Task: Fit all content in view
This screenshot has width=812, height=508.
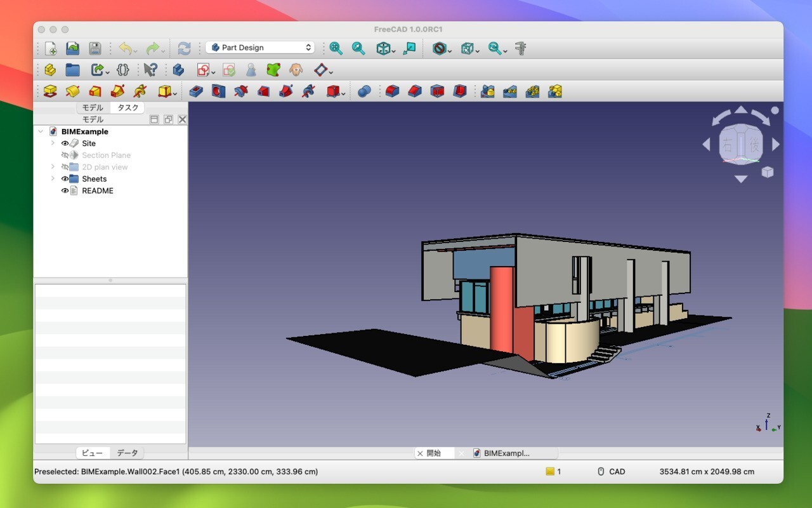Action: pyautogui.click(x=336, y=48)
